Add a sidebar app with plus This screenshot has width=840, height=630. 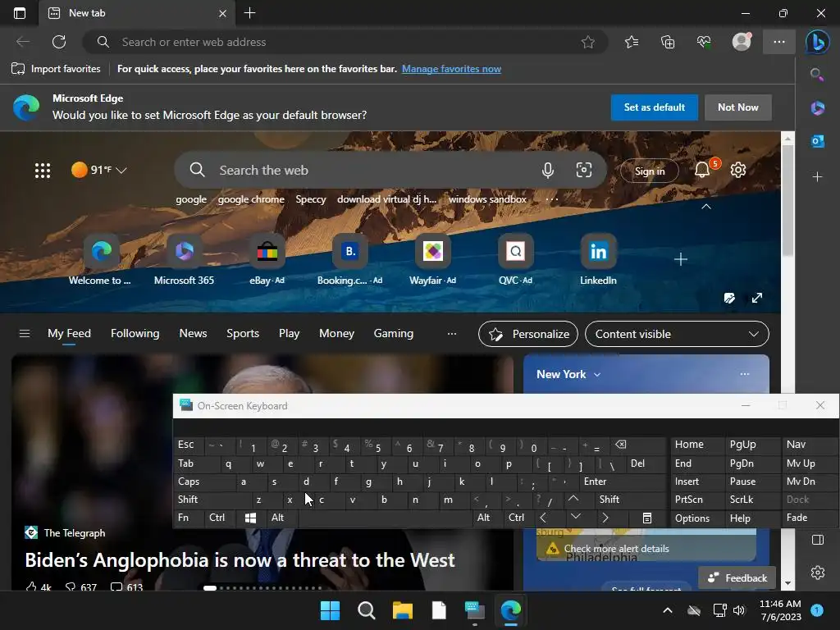click(817, 176)
